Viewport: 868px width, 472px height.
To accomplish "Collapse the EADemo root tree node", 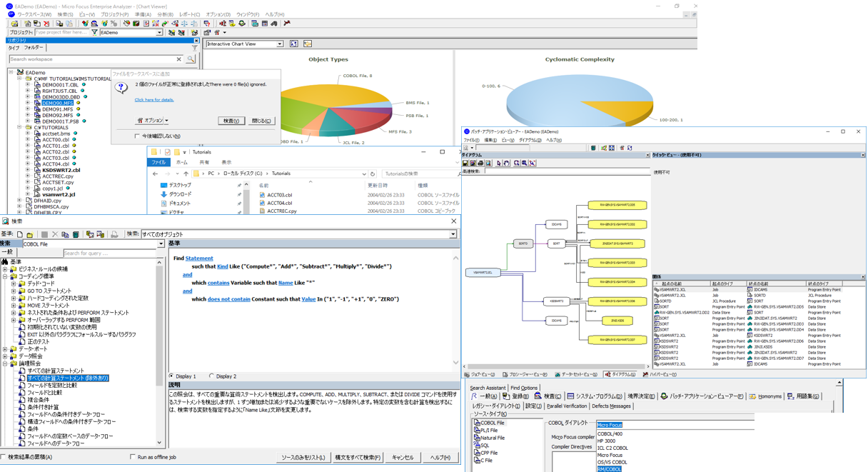I will (x=11, y=72).
